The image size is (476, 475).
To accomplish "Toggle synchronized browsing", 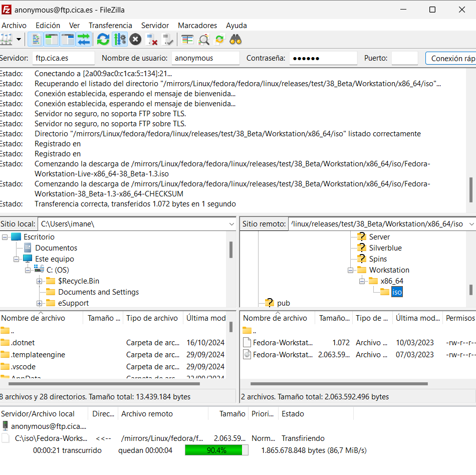I will tap(219, 39).
